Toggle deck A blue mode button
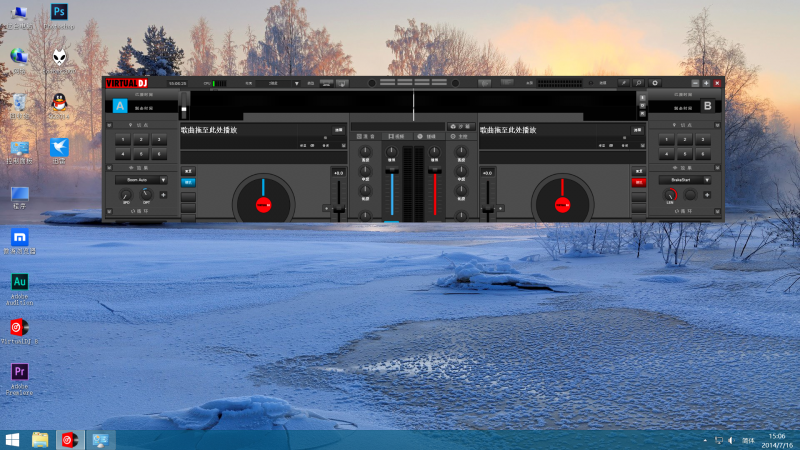Screen dimensions: 800x450 point(188,182)
